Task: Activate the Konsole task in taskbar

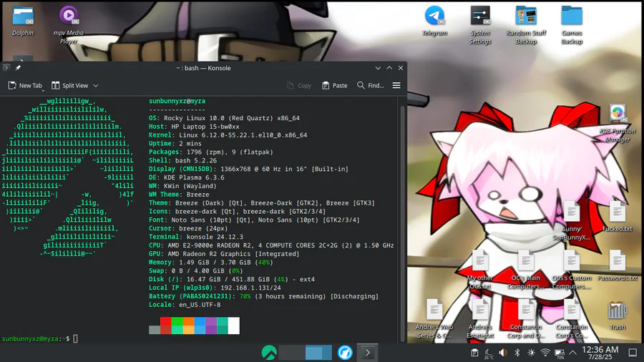Action: (368, 353)
